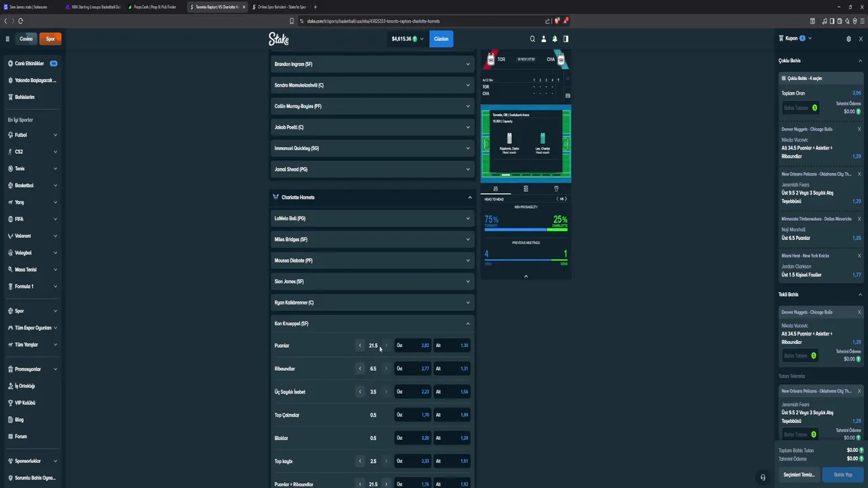Expand Sion James (SF) props
The image size is (868, 488).
372,281
